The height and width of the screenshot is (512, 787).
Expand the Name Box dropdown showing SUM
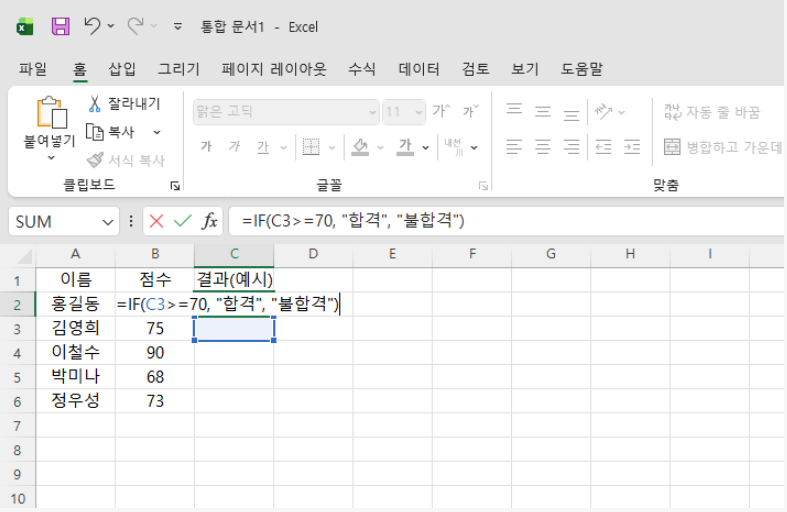click(108, 222)
